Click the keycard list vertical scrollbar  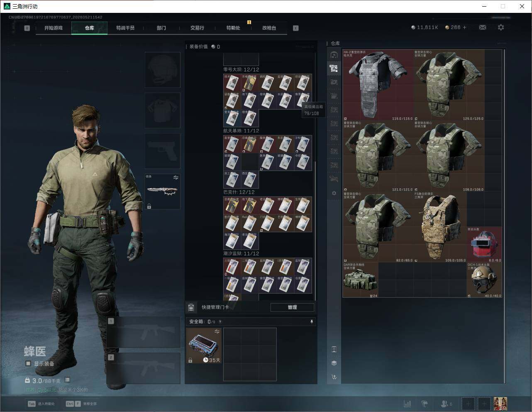(x=315, y=231)
